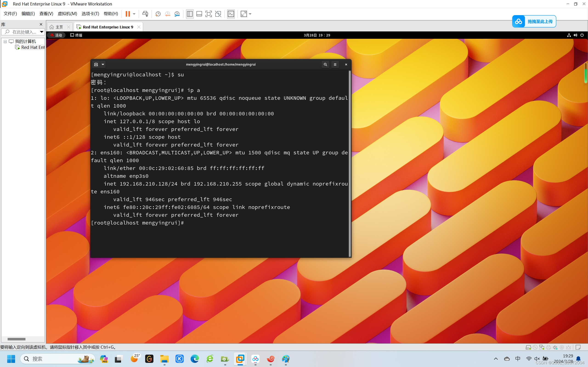The height and width of the screenshot is (367, 588).
Task: Open the power options dropdown arrow
Action: click(x=134, y=14)
